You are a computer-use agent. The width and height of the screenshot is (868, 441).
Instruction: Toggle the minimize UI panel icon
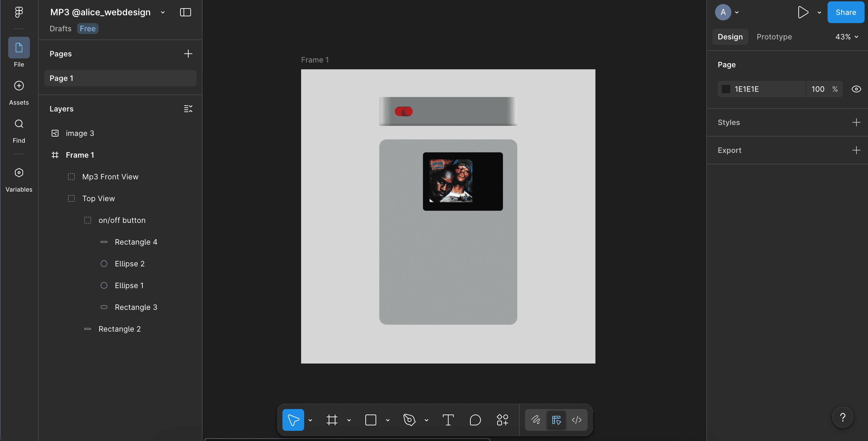tap(186, 12)
